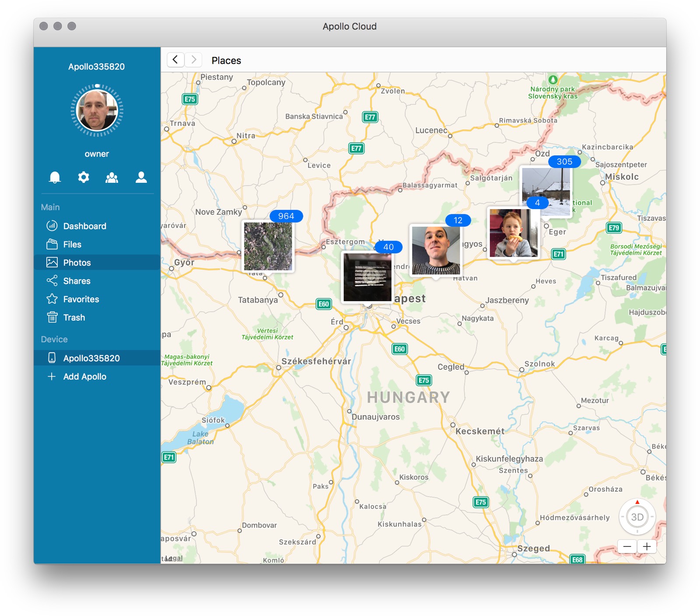Click the Shares network icon
Screen dimensions: 700x616
pos(52,280)
